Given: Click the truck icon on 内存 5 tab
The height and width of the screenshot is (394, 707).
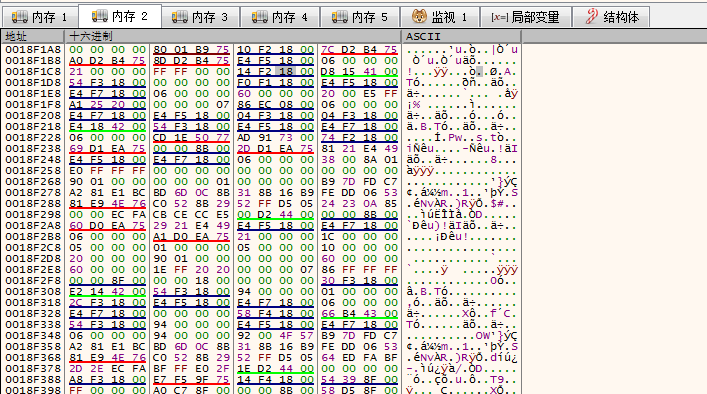Looking at the screenshot, I should click(x=340, y=17).
